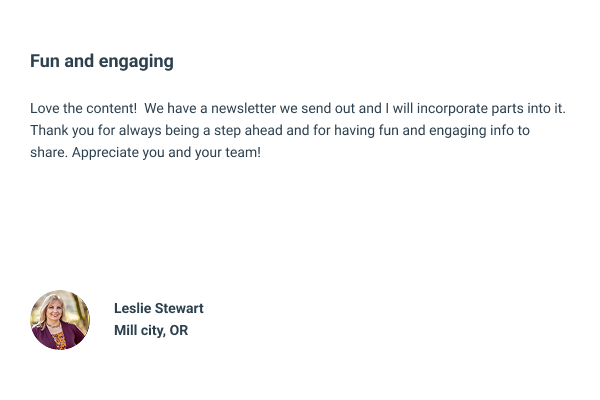
Task: Click "Thank you" starting the second line
Action: 60,131
